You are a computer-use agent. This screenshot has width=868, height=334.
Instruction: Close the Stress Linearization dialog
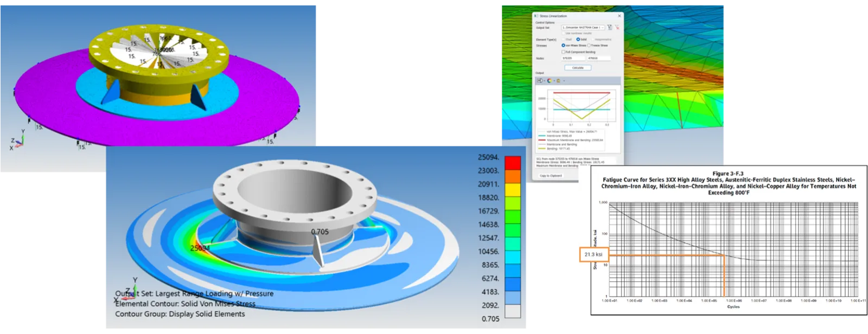(619, 16)
